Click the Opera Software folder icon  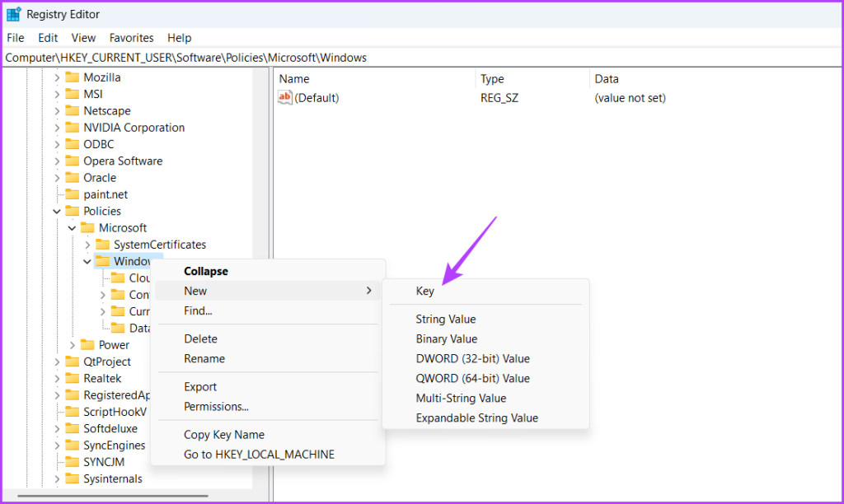[x=73, y=161]
